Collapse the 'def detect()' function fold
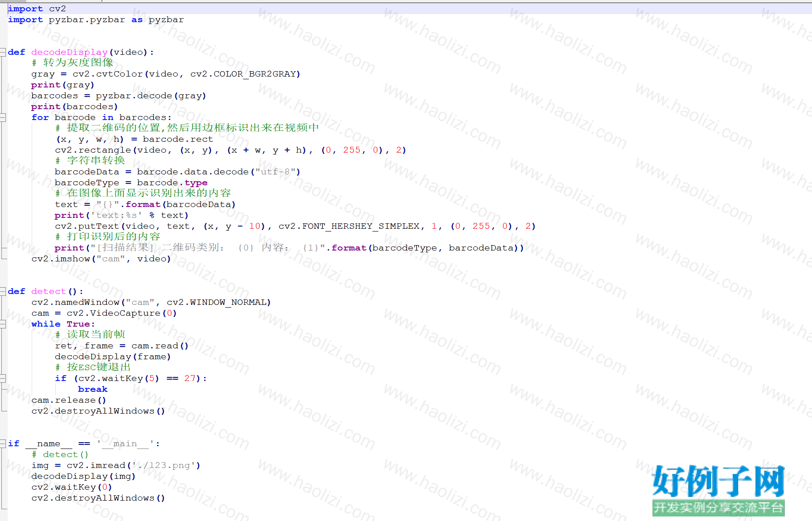 tap(3, 291)
